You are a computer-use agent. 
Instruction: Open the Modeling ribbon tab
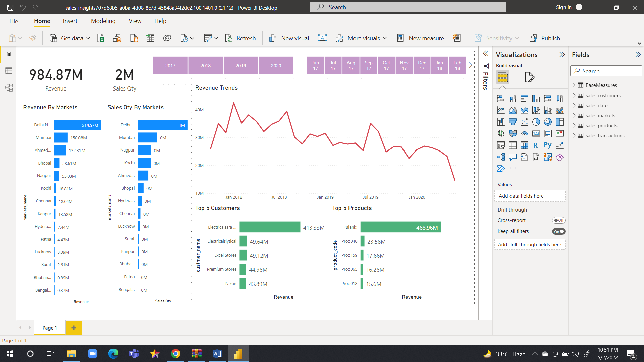103,21
